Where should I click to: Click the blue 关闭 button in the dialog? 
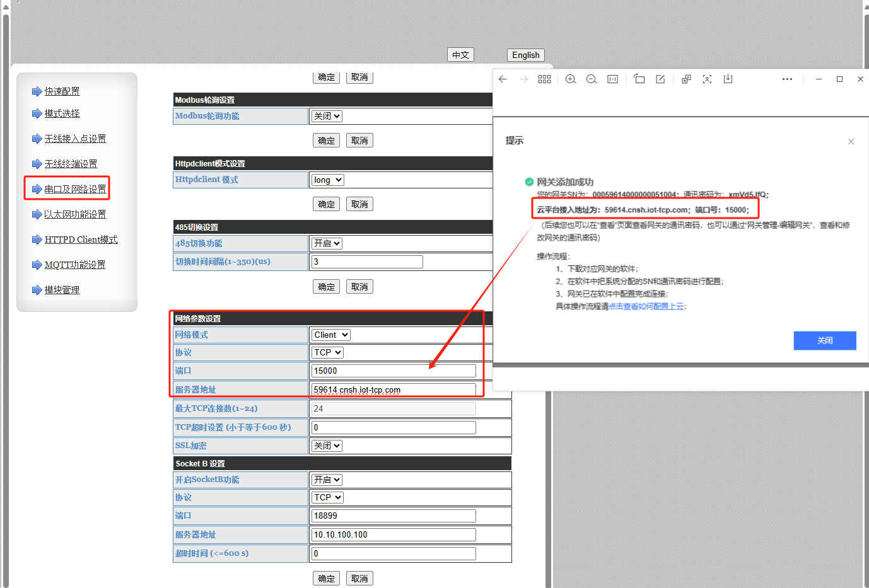(x=824, y=340)
